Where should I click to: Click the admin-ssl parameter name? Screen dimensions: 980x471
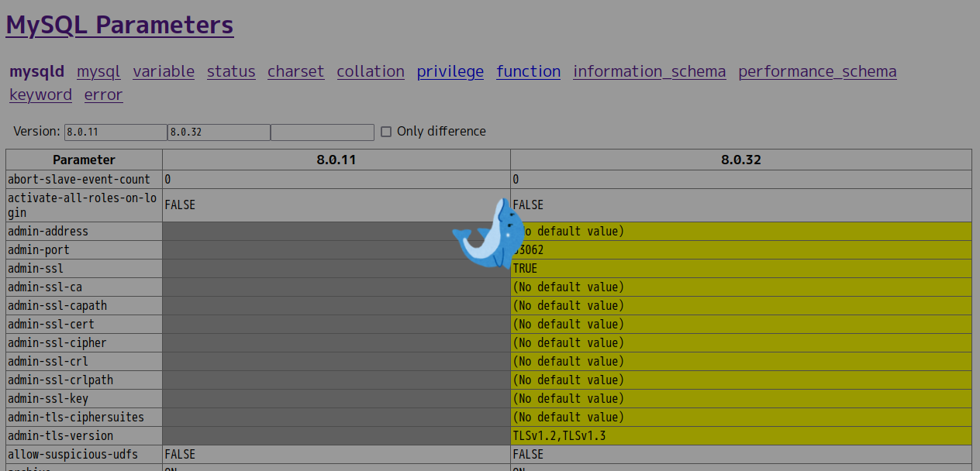click(x=36, y=268)
